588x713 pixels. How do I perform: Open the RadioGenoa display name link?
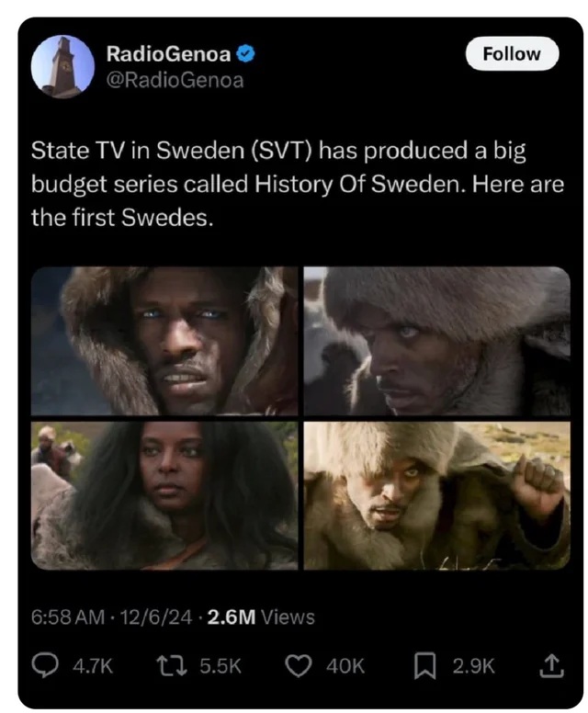click(169, 54)
